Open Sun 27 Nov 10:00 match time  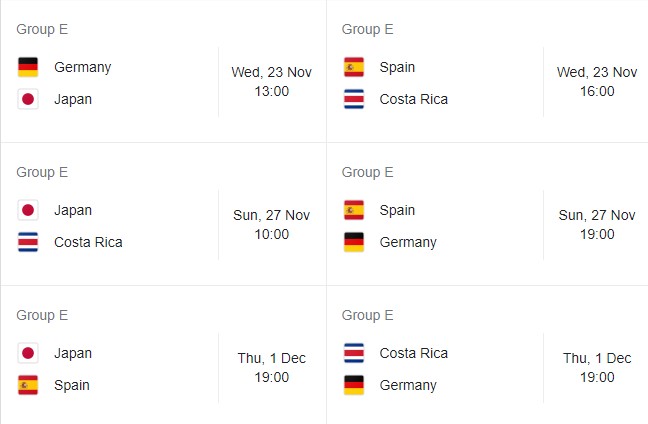click(272, 225)
